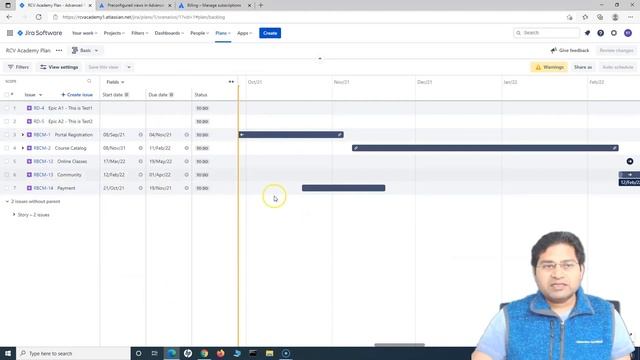Click the off-screen bar arrow in Online Classes row
The width and height of the screenshot is (640, 360).
(630, 161)
